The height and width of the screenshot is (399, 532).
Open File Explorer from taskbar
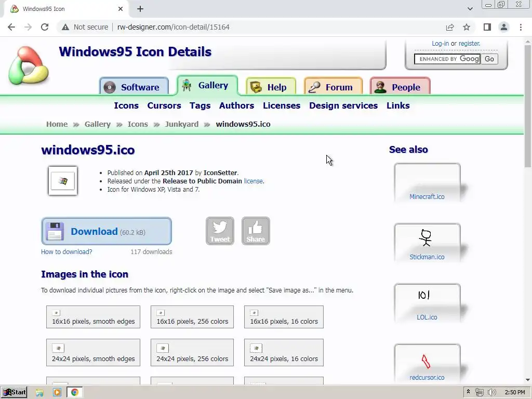39,393
